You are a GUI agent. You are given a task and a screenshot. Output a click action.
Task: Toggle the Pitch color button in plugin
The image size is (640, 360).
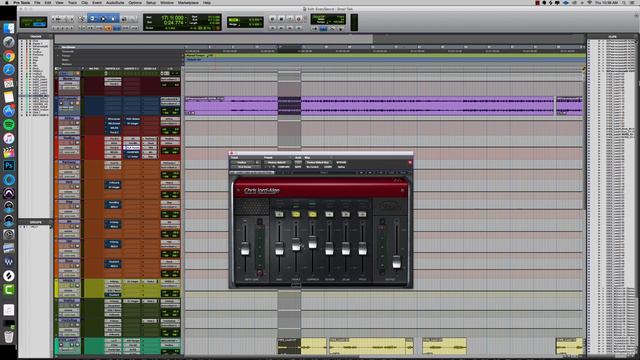(362, 214)
